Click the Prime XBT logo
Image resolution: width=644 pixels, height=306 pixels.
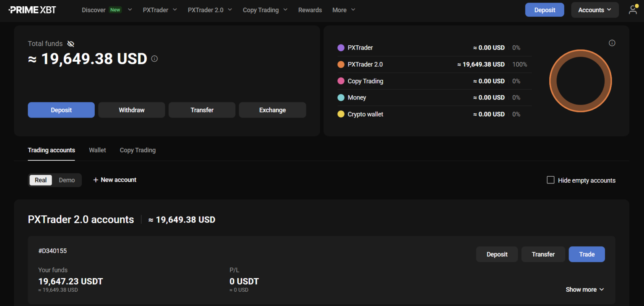click(32, 10)
